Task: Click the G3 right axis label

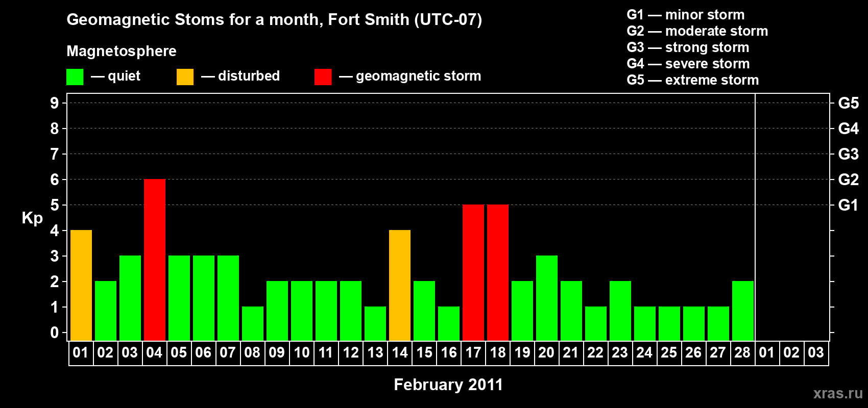Action: click(x=849, y=154)
